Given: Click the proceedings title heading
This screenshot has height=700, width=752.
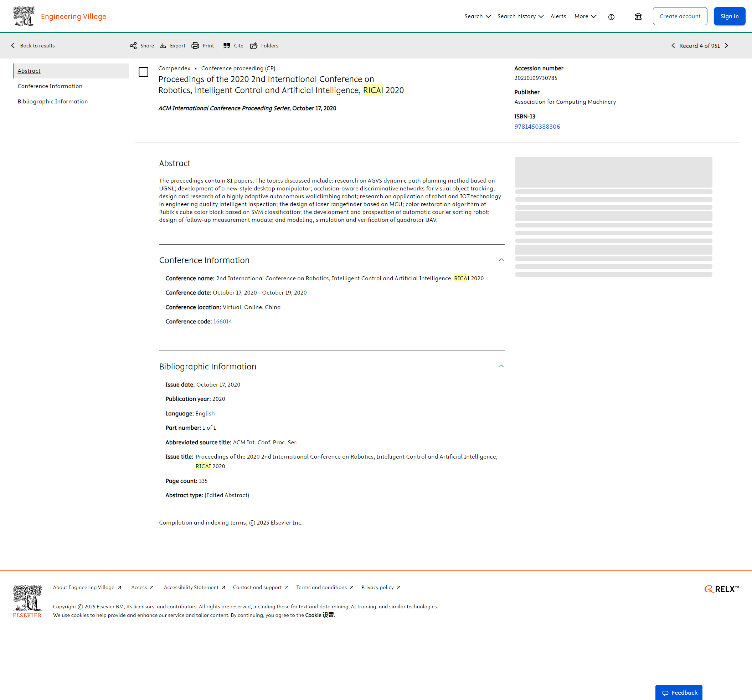Looking at the screenshot, I should (281, 85).
